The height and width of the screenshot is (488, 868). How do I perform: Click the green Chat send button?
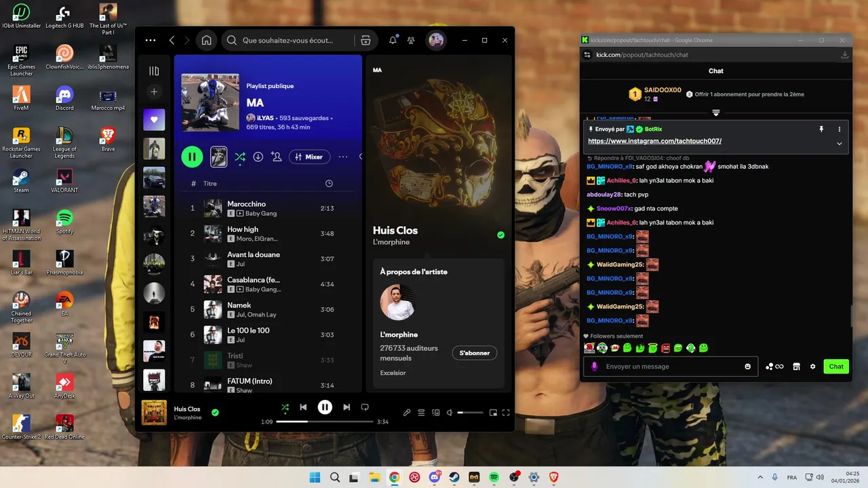(x=836, y=367)
